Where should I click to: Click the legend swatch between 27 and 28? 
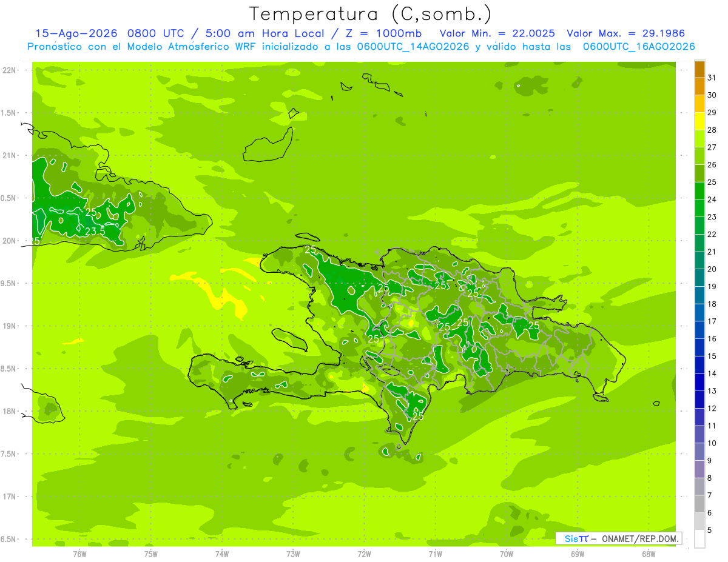pyautogui.click(x=699, y=139)
